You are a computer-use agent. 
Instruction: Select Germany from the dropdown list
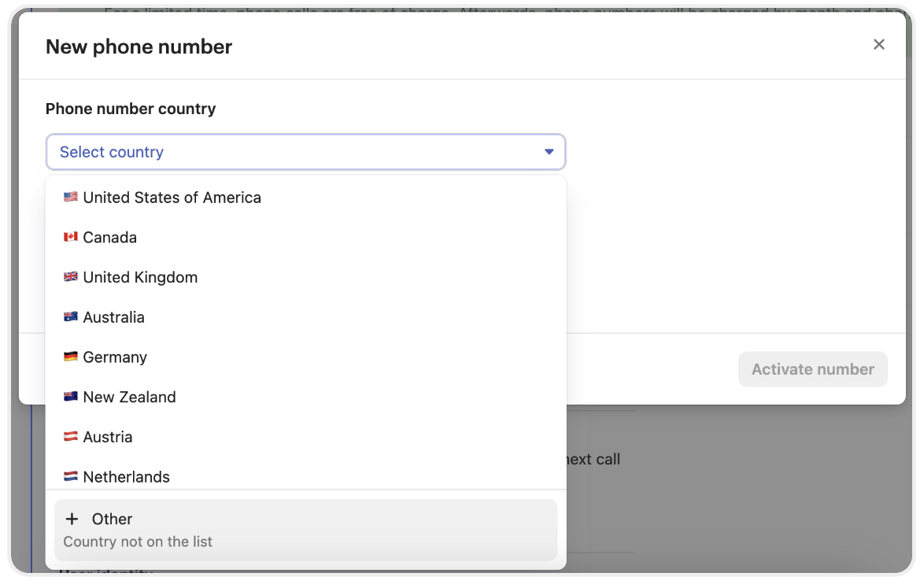115,357
